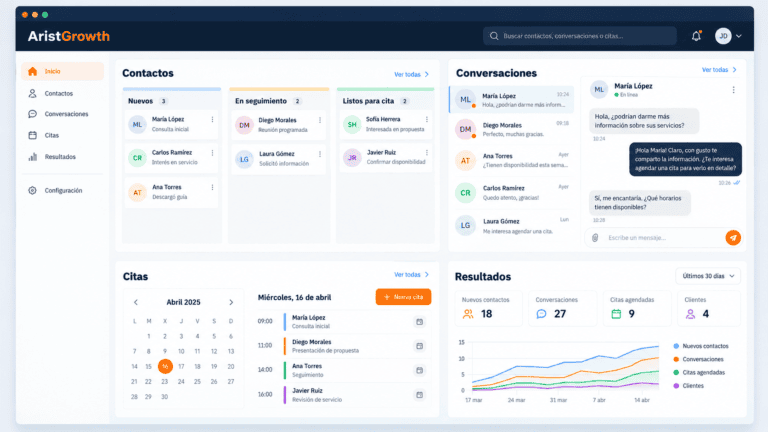Open Javier Ruiz contact card
The height and width of the screenshot is (432, 768).
[x=386, y=158]
